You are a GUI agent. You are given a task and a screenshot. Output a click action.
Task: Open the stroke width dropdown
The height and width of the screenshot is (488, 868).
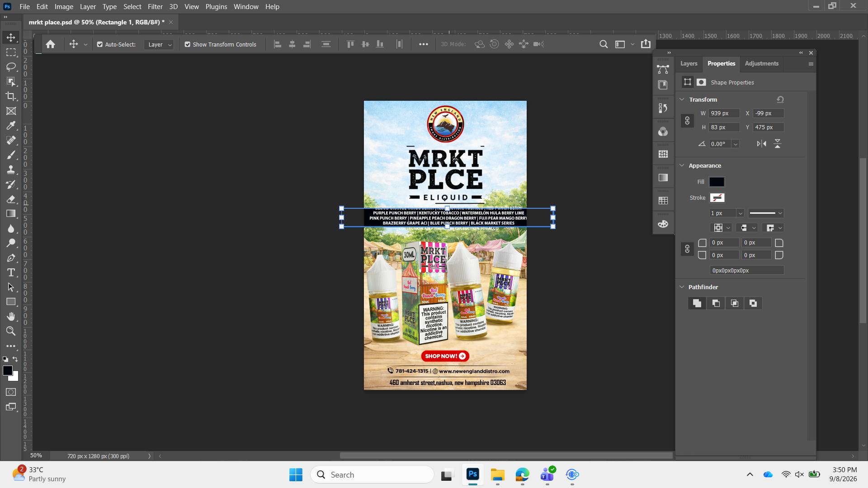pos(740,213)
